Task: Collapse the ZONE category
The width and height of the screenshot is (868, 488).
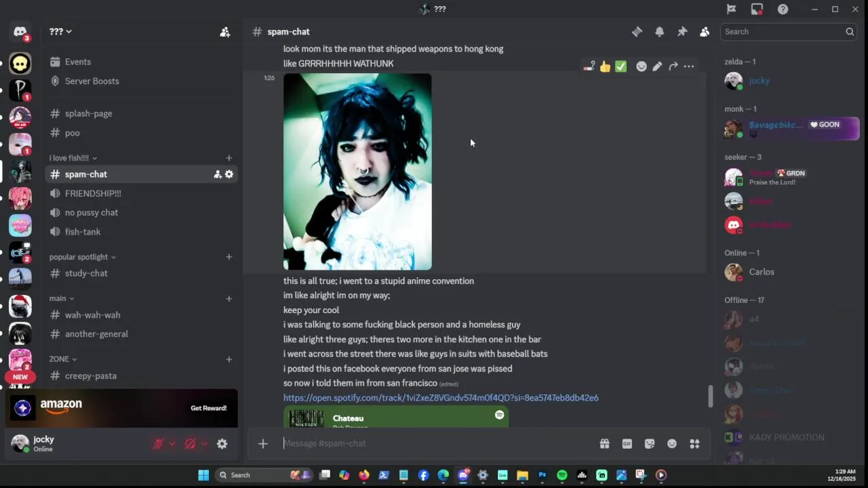Action: (x=62, y=359)
